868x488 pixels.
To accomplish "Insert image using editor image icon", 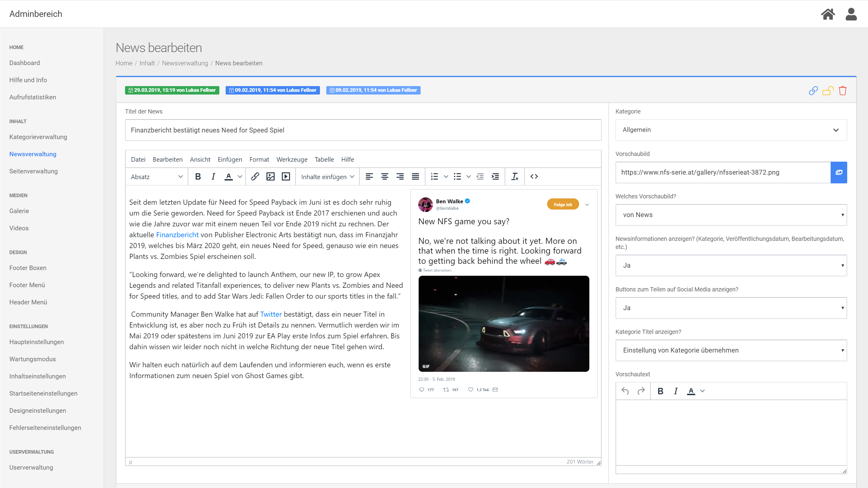I will [x=270, y=176].
